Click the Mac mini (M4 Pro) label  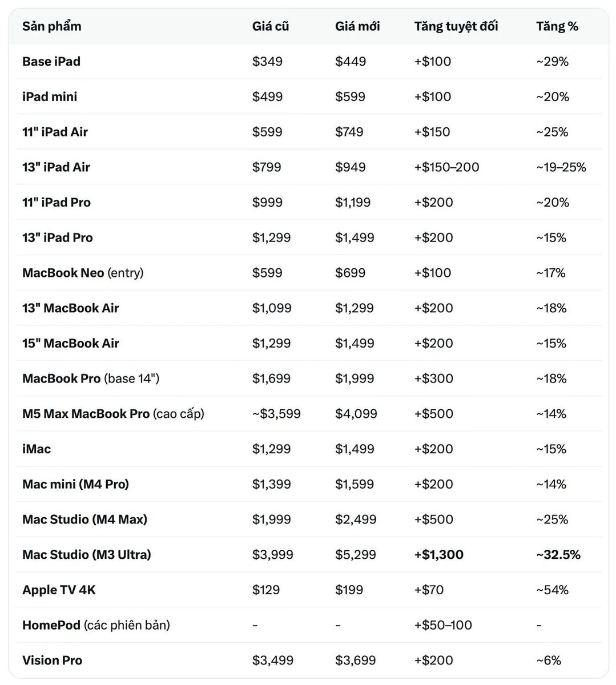click(75, 485)
